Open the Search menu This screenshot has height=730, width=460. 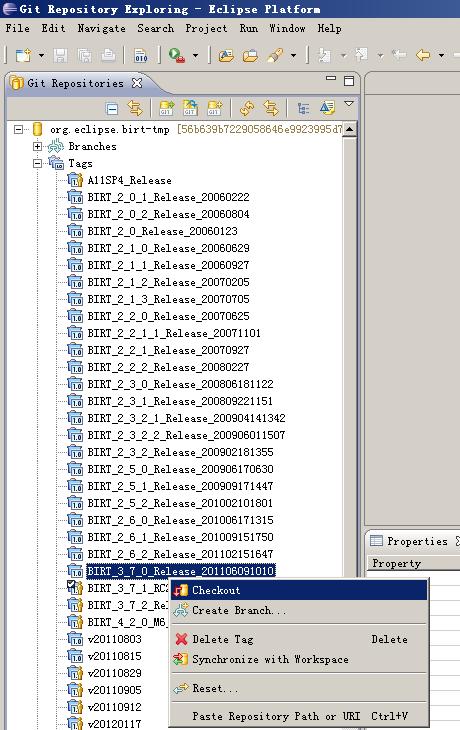tap(156, 28)
